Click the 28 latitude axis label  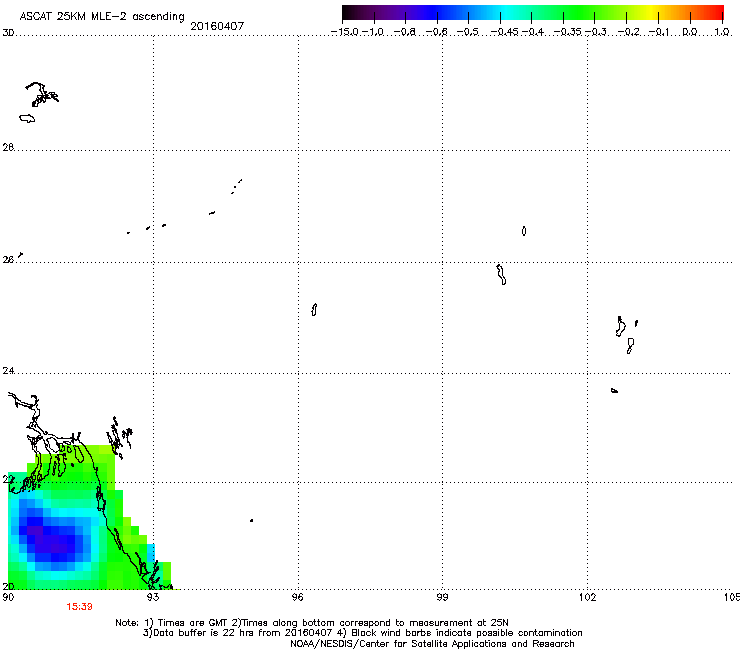point(8,147)
